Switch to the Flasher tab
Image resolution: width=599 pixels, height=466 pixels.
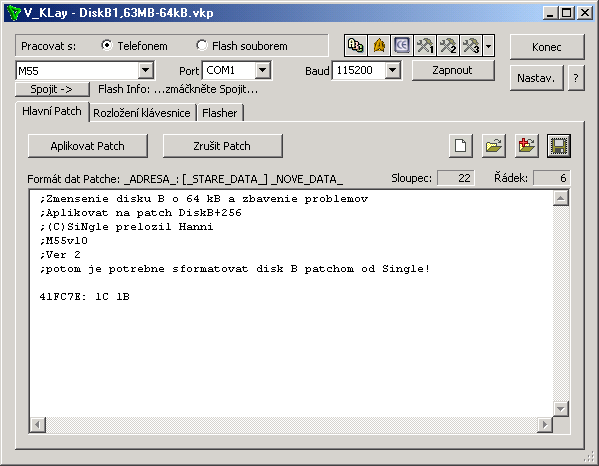[220, 113]
